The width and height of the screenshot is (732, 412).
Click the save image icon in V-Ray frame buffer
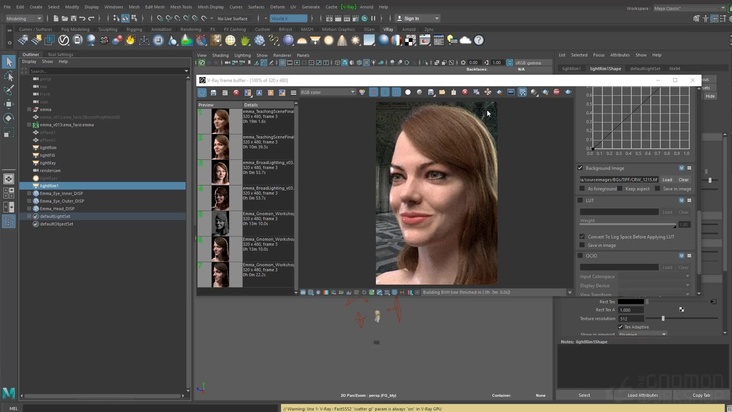point(213,92)
